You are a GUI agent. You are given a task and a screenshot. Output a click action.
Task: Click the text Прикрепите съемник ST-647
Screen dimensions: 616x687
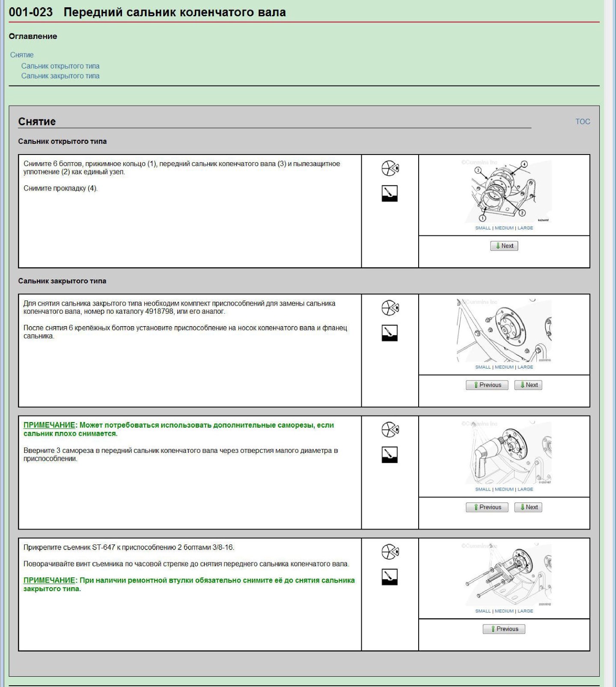[129, 547]
